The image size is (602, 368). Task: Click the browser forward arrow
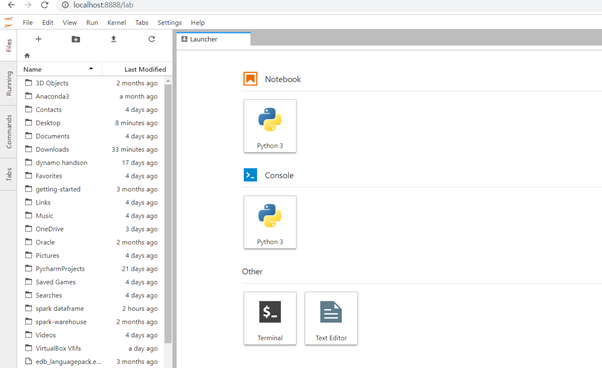click(x=28, y=5)
